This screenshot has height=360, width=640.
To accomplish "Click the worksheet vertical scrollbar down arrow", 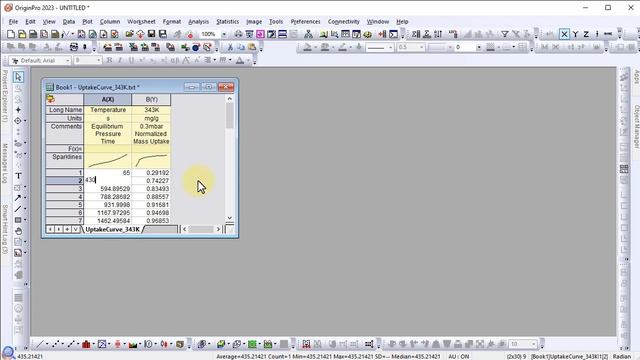I will 229,218.
